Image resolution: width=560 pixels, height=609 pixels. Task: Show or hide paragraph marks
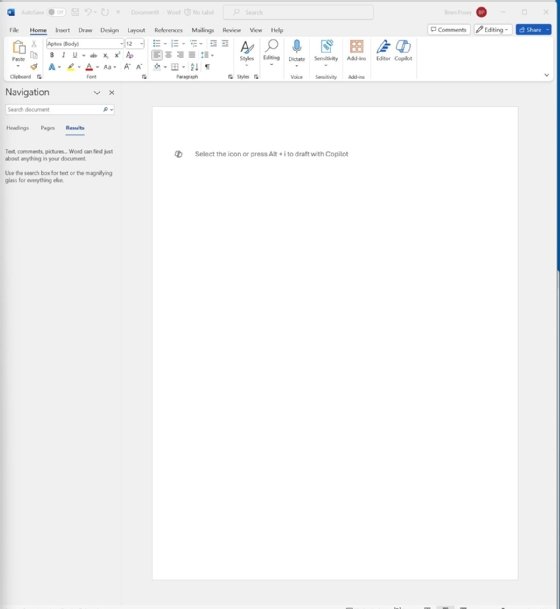click(x=207, y=67)
